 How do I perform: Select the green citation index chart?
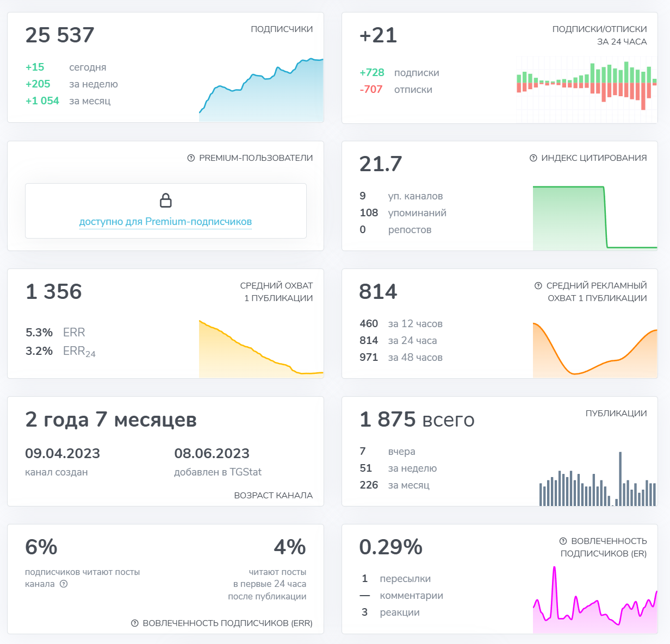[x=595, y=217]
